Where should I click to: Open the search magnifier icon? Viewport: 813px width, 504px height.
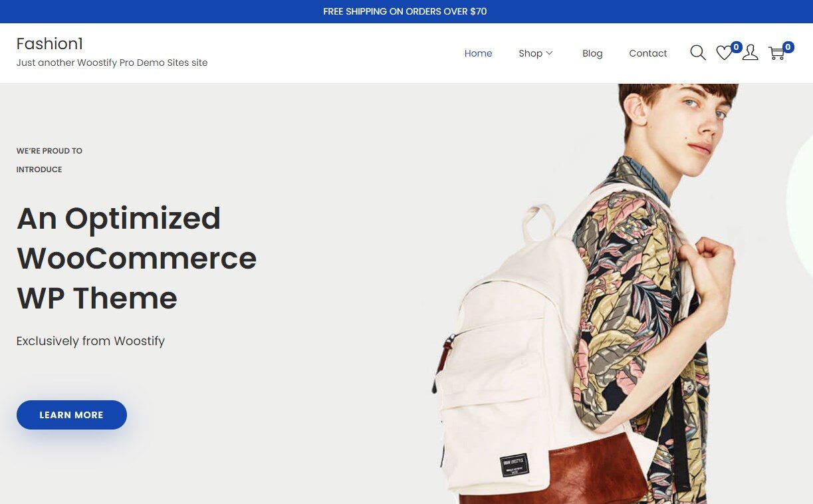tap(697, 53)
